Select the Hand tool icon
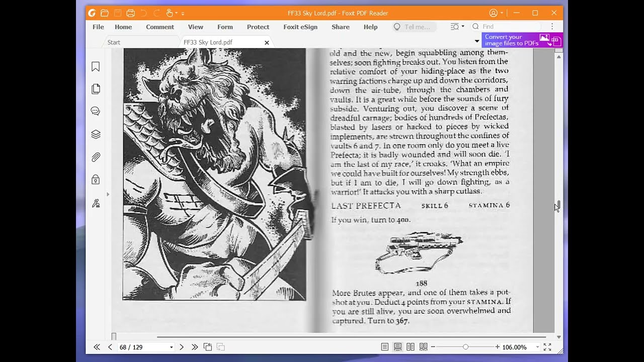The image size is (644, 362). [x=170, y=13]
